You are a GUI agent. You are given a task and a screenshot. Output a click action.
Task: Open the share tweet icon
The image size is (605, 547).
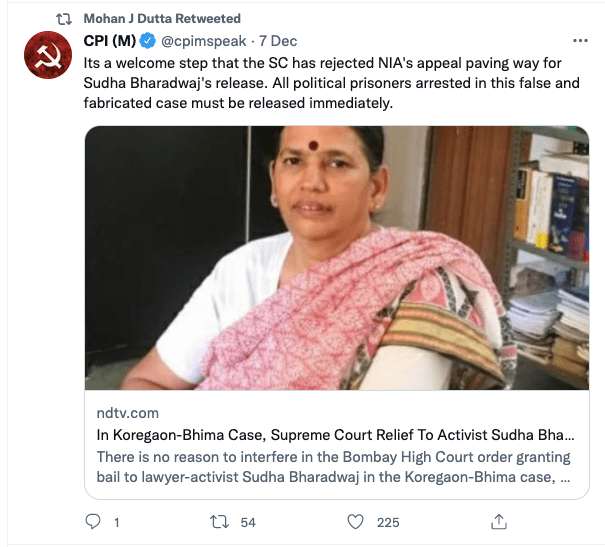(499, 522)
